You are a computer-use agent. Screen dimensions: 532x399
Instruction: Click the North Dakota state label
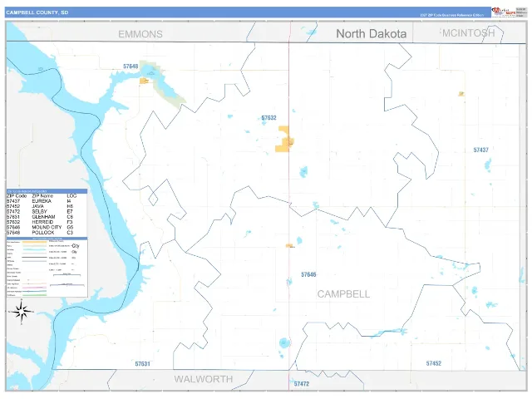(372, 33)
